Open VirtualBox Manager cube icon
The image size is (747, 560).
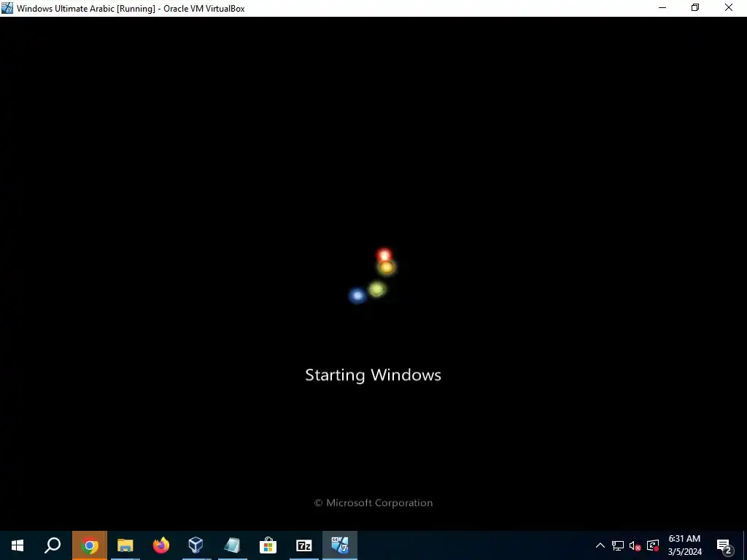pos(196,545)
